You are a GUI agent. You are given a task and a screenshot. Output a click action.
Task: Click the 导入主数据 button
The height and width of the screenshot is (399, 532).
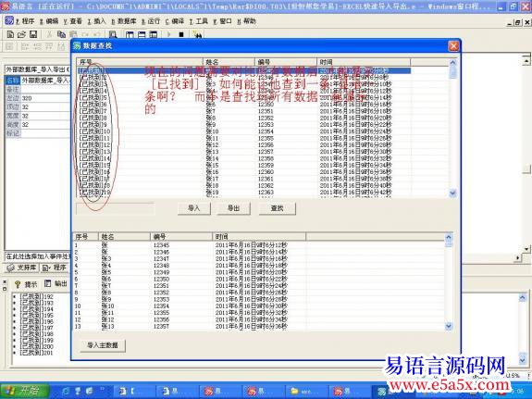tap(103, 345)
